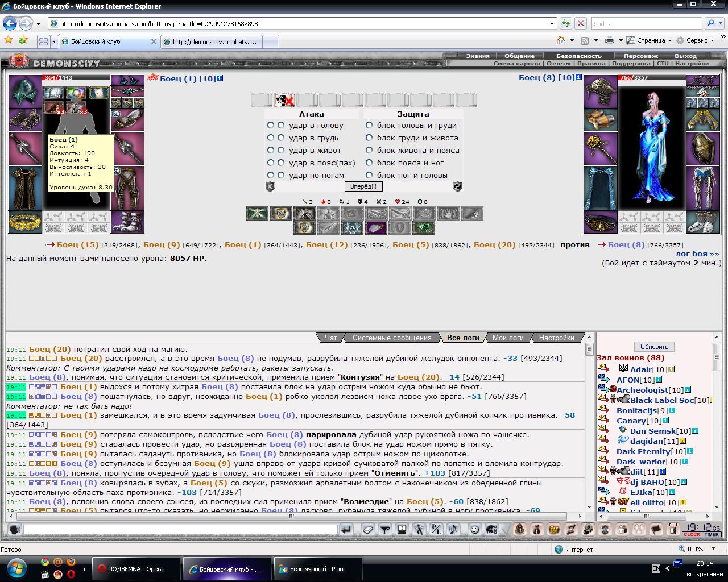Switch to Безымянный - Paint taskbar window
This screenshot has height=582, width=728.
(317, 569)
